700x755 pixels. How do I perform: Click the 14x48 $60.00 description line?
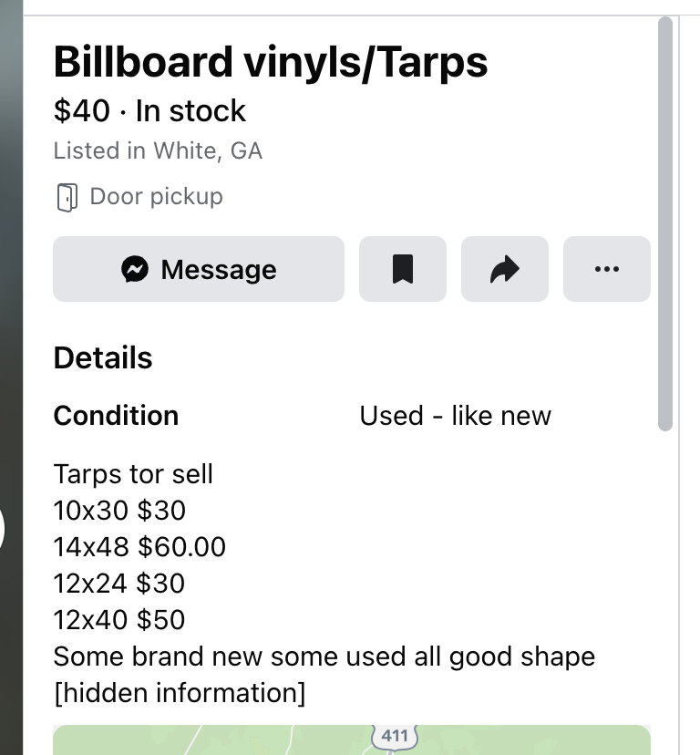(139, 547)
